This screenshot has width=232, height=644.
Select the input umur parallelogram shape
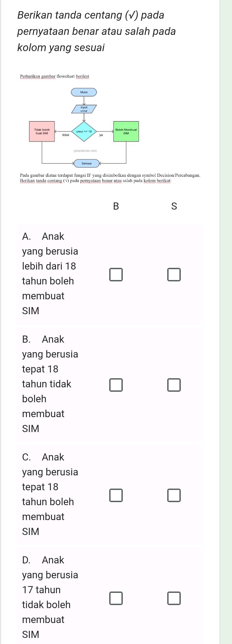pyautogui.click(x=83, y=109)
